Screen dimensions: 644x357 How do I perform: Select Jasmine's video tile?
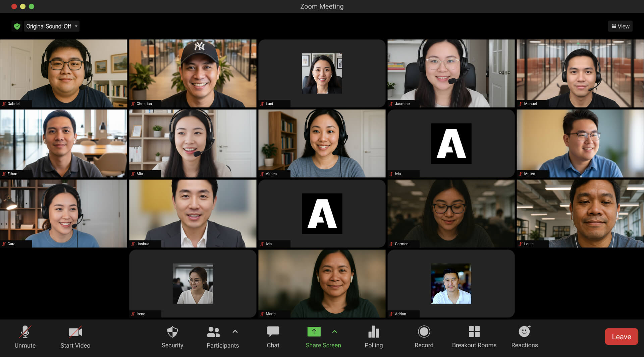click(x=451, y=73)
